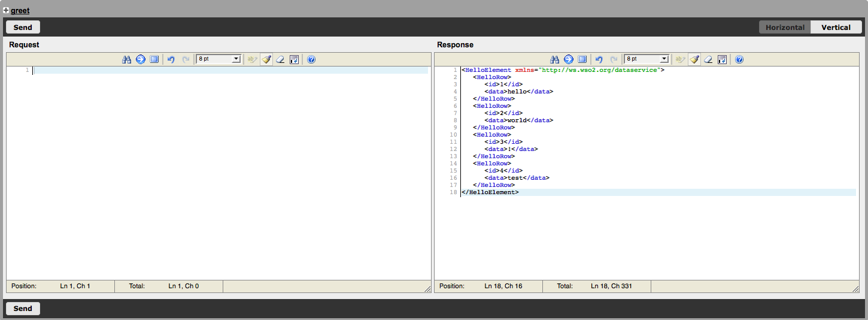Click Response position status Ln 18, Ch 16

[x=503, y=286]
